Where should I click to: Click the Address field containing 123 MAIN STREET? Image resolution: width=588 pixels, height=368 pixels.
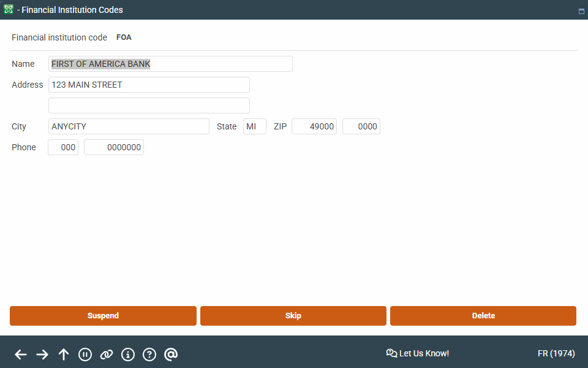(149, 85)
